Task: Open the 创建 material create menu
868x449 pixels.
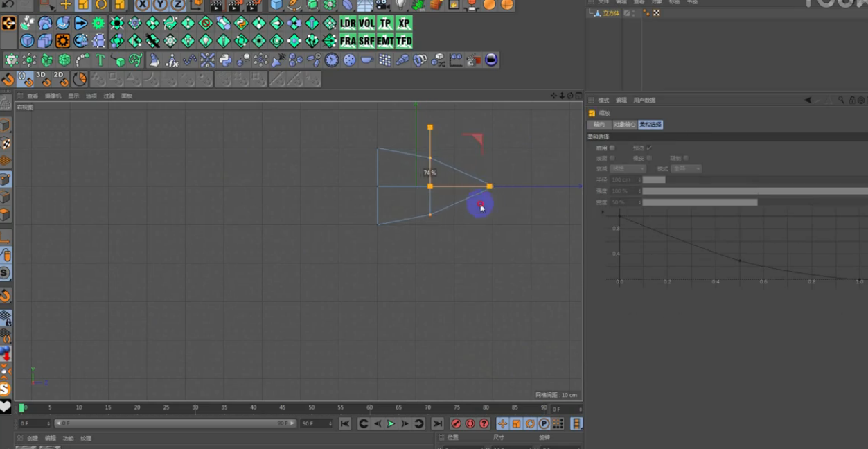Action: click(33, 438)
